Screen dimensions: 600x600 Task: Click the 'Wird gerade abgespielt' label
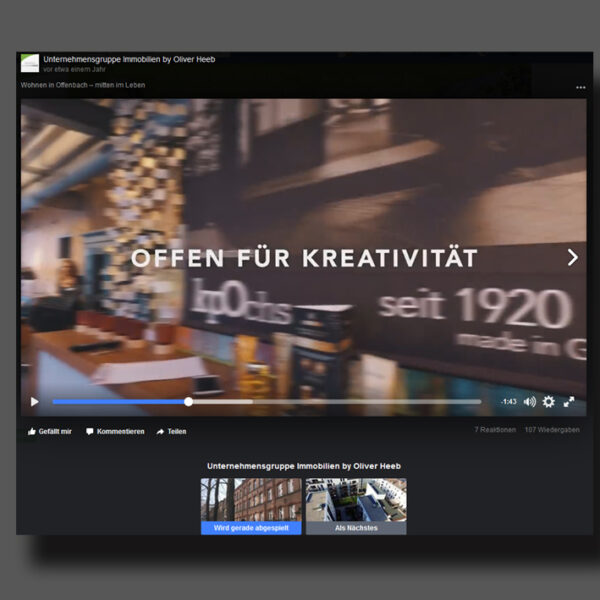pyautogui.click(x=251, y=528)
